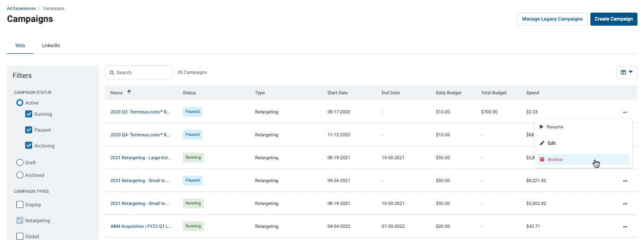The width and height of the screenshot is (644, 240).
Task: Open actions menu for $3,302.92 campaign row
Action: [x=625, y=204]
